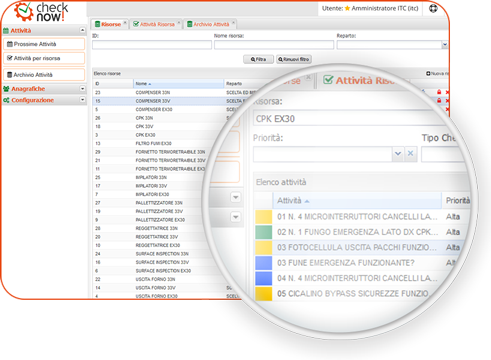The width and height of the screenshot is (491, 360).
Task: Open Prossime Attività in sidebar
Action: [x=44, y=44]
